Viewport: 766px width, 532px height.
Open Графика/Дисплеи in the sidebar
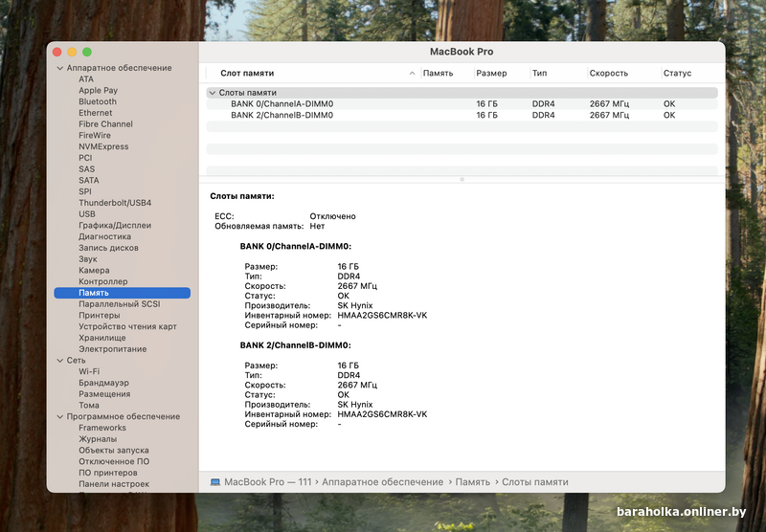point(115,226)
